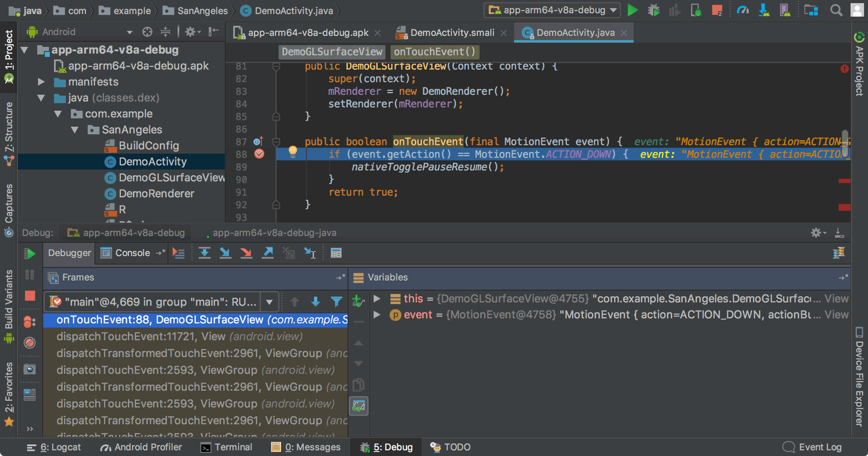Expand the event MotionEvent variable
868x456 pixels.
[x=377, y=315]
